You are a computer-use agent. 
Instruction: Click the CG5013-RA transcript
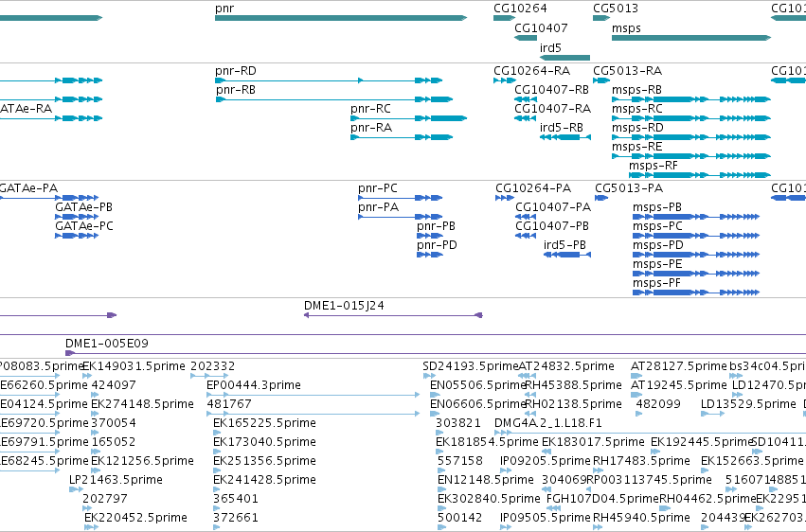(x=601, y=80)
